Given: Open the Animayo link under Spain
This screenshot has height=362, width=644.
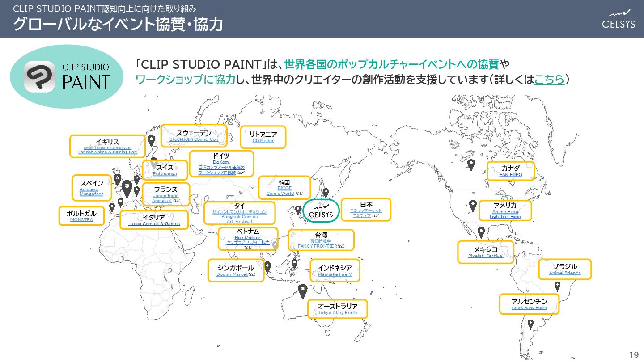Looking at the screenshot, I should (89, 189).
